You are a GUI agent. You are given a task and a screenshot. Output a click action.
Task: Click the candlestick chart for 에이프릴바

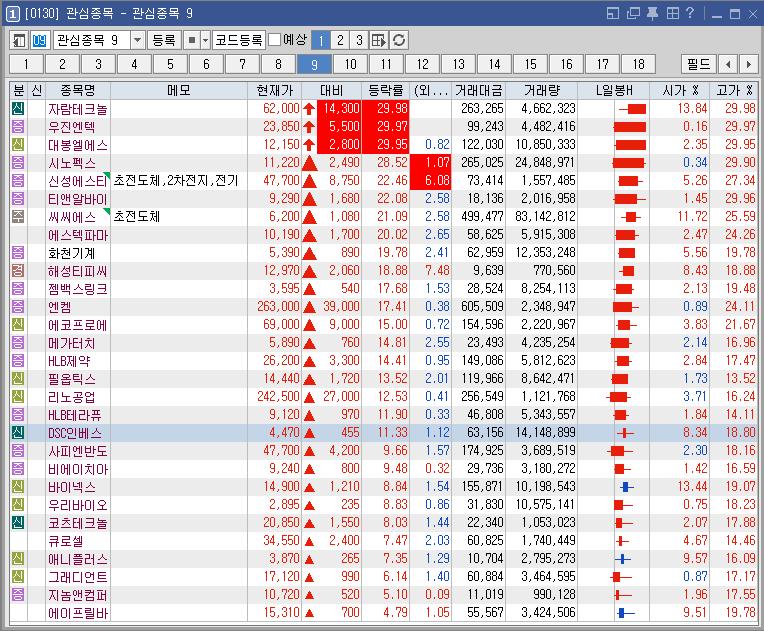625,612
